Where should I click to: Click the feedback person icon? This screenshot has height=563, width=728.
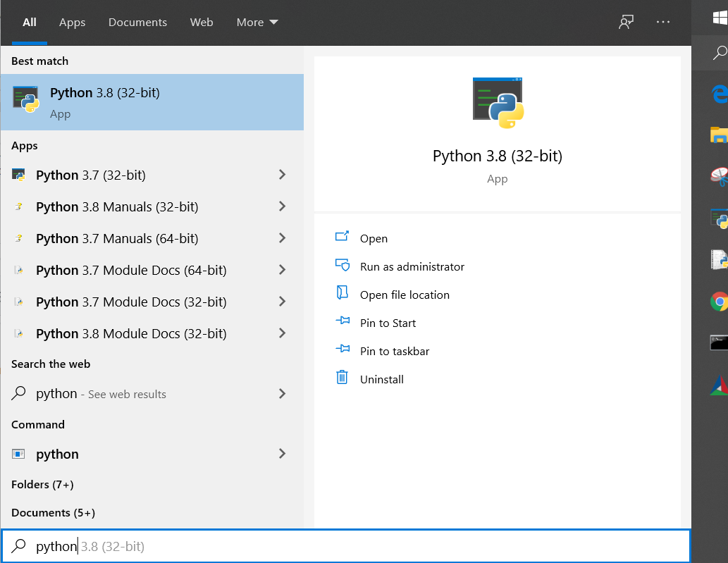point(626,22)
